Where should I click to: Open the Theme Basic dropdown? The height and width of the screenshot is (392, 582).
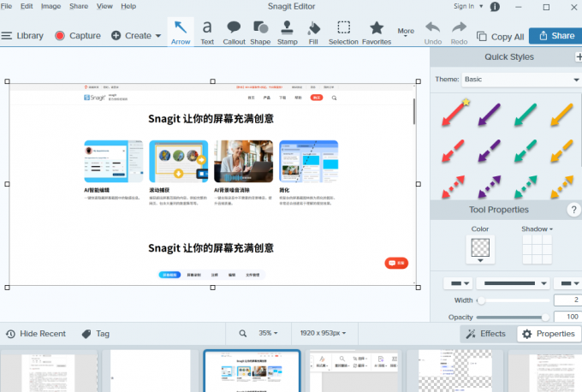tap(521, 80)
